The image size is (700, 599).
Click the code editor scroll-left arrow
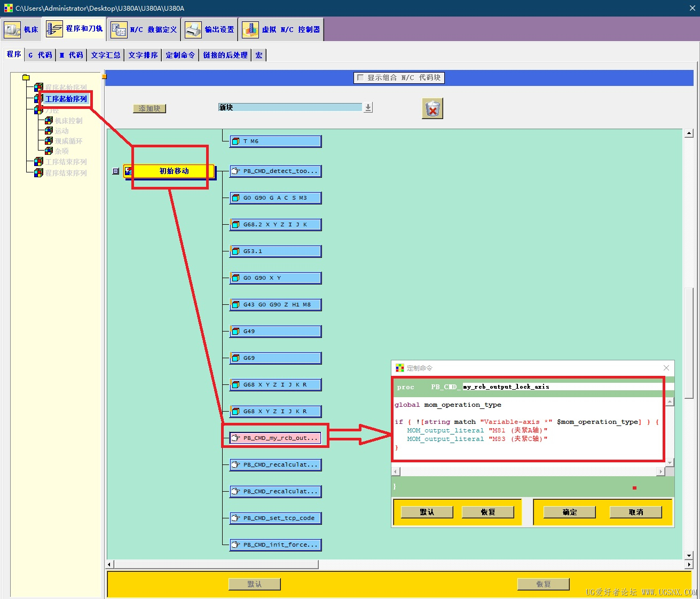pyautogui.click(x=396, y=471)
